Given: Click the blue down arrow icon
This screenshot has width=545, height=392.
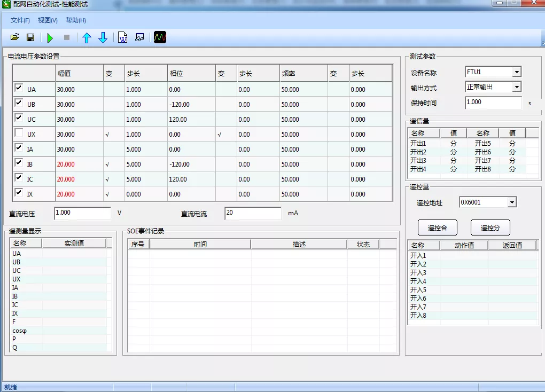Looking at the screenshot, I should [103, 37].
